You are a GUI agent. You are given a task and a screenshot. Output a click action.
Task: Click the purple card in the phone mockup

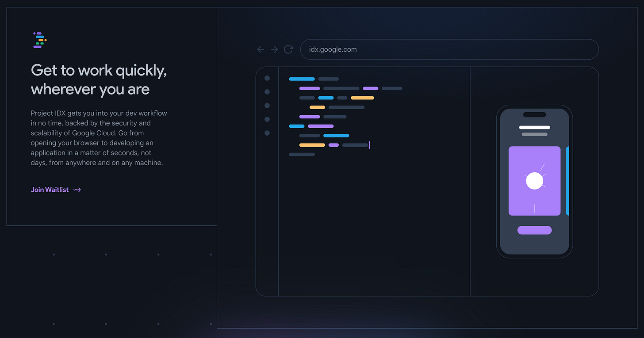pos(534,181)
